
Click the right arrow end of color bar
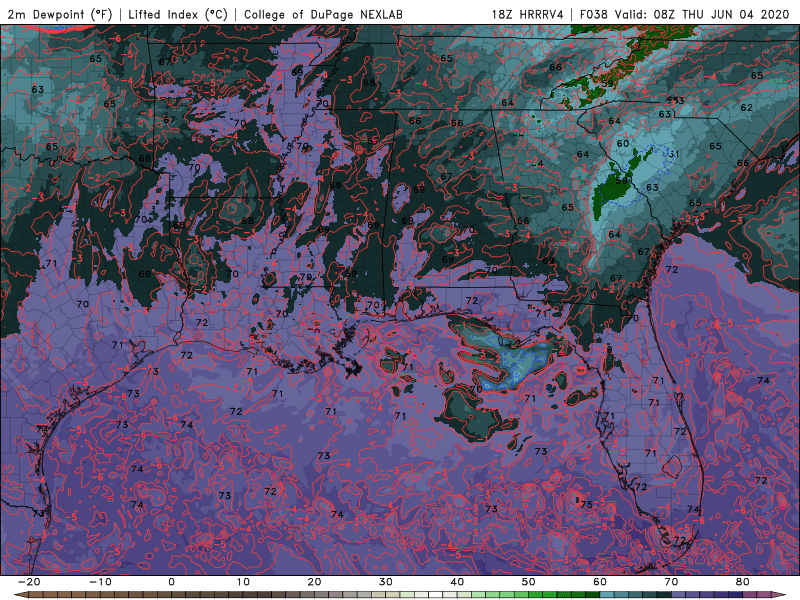tap(780, 595)
